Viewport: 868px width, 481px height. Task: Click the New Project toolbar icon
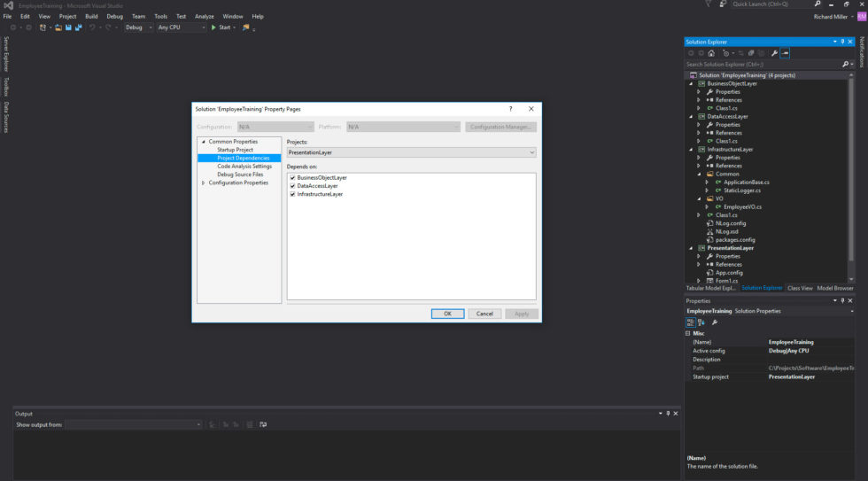[x=43, y=27]
